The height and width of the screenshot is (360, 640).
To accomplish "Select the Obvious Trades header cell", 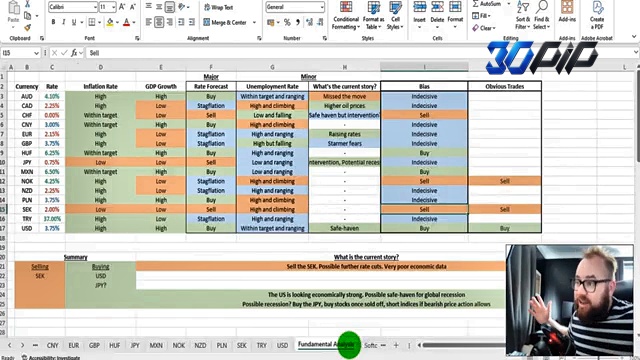I will click(x=504, y=86).
